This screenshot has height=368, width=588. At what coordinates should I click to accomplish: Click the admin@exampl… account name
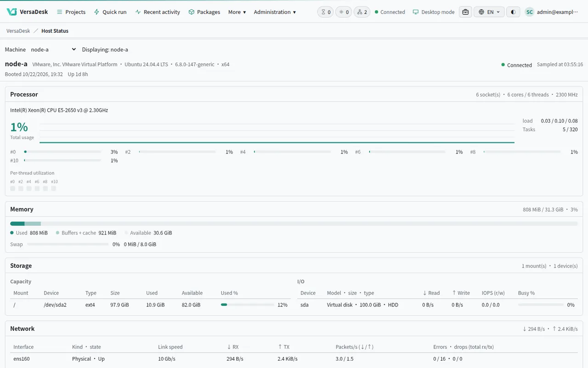click(558, 12)
